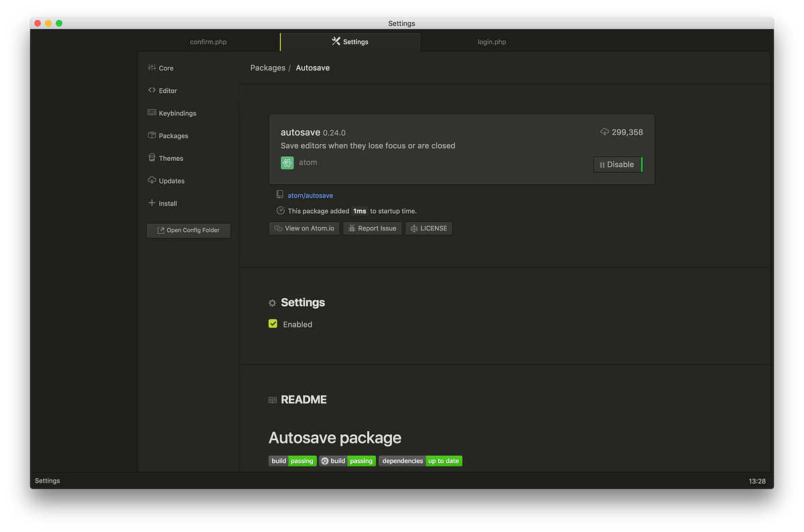Click the startup time dashboard icon
The width and height of the screenshot is (804, 532).
click(281, 210)
